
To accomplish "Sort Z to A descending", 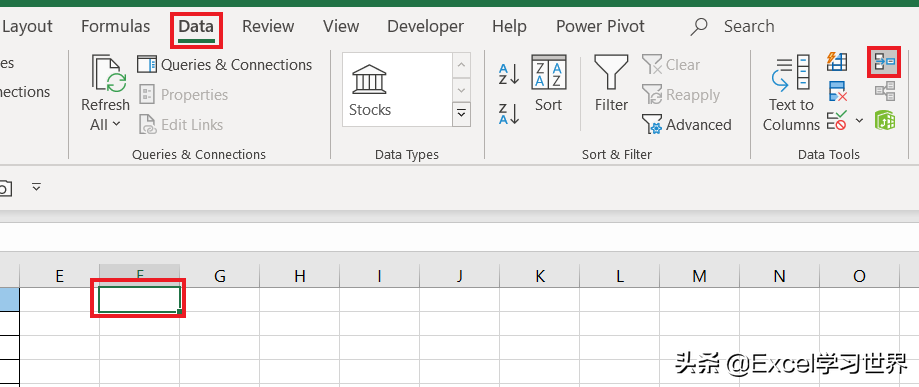I will coord(509,114).
